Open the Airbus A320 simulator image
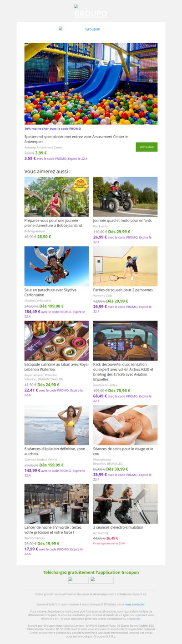Screen dimensions: 182x644 [126, 341]
